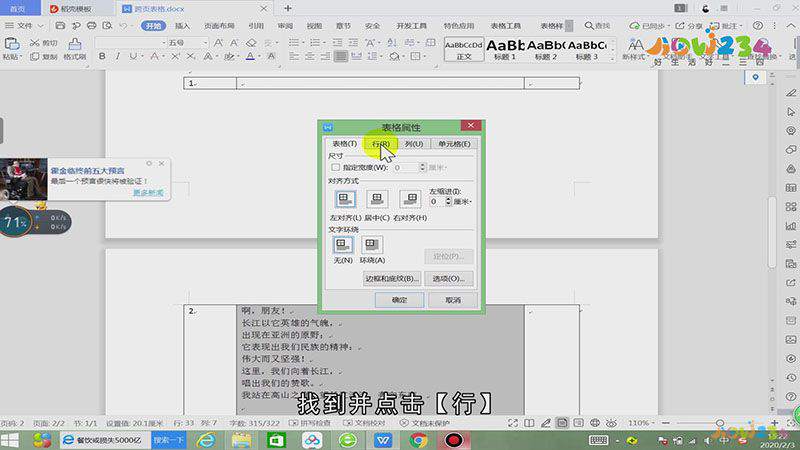Screen dimensions: 800x450
Task: Open the zoom 110% dropdown
Action: (x=652, y=423)
